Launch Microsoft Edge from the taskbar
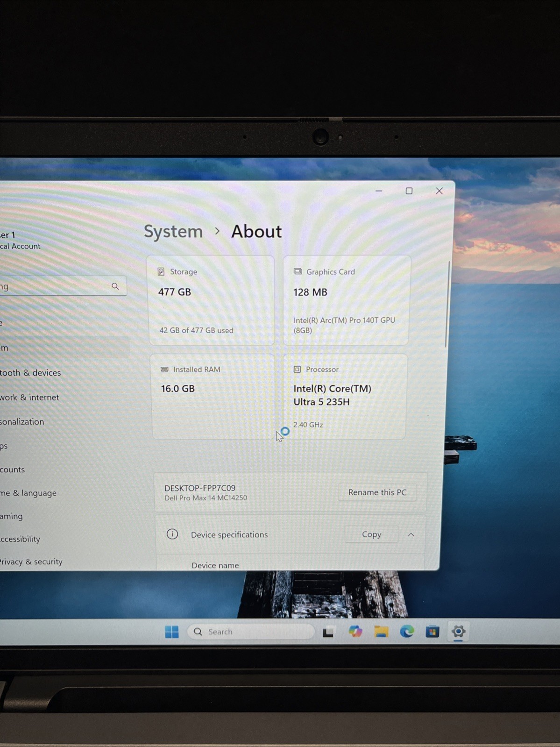 [x=407, y=632]
